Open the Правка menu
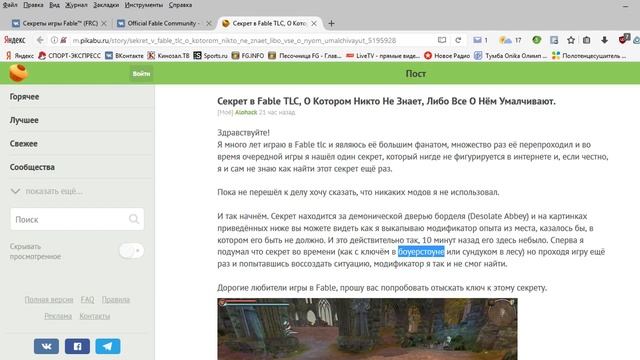The image size is (640, 360). (33, 5)
